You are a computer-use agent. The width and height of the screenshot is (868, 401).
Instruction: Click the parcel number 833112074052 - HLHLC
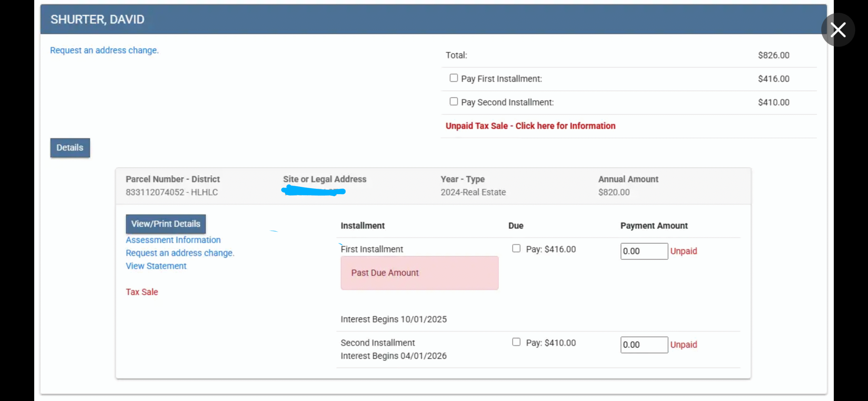click(x=172, y=192)
